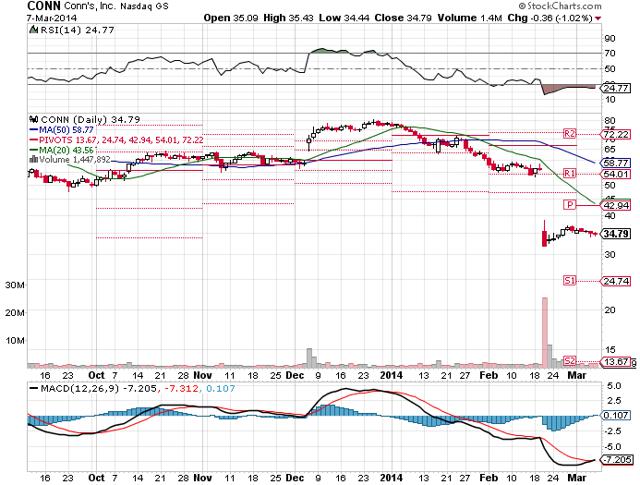The height and width of the screenshot is (485, 640).
Task: Click the 30M volume axis label
Action: pos(15,285)
